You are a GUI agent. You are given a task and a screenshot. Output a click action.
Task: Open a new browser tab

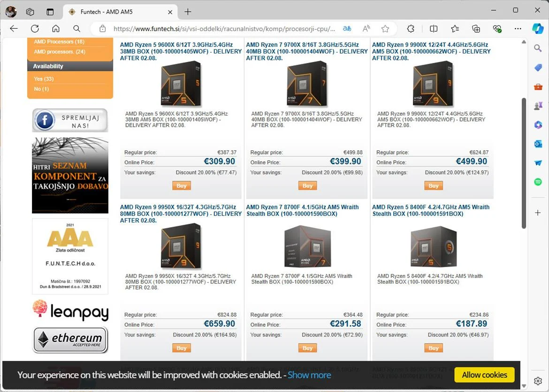(188, 12)
